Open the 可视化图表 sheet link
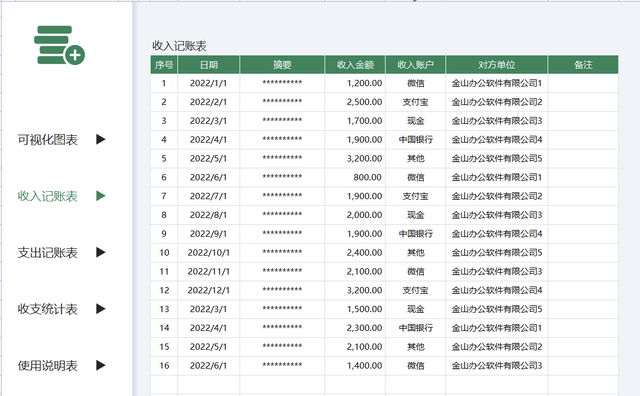Image resolution: width=640 pixels, height=396 pixels. coord(47,140)
